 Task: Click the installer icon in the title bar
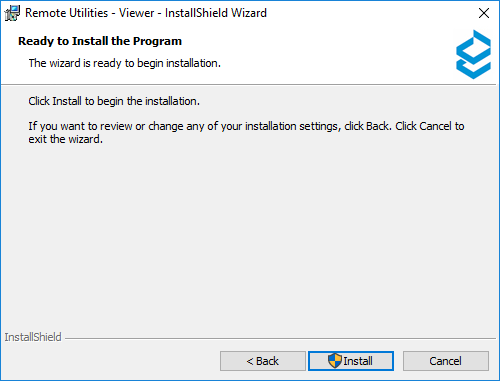pos(12,13)
